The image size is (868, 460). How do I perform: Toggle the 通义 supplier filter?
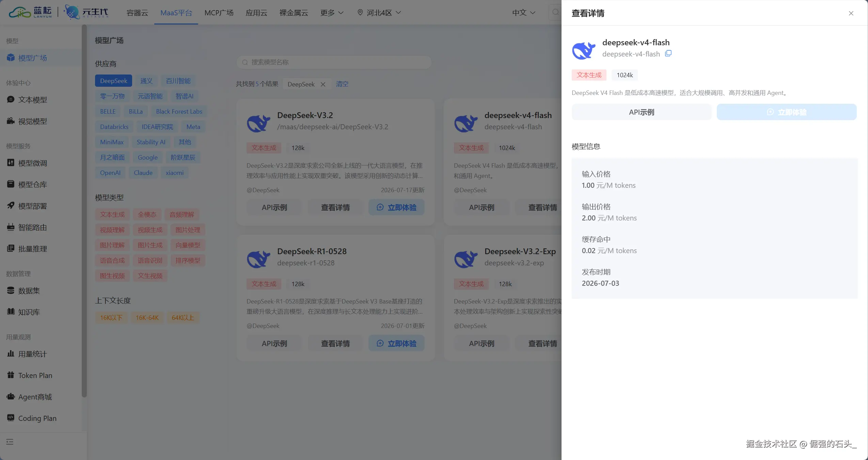(x=146, y=81)
